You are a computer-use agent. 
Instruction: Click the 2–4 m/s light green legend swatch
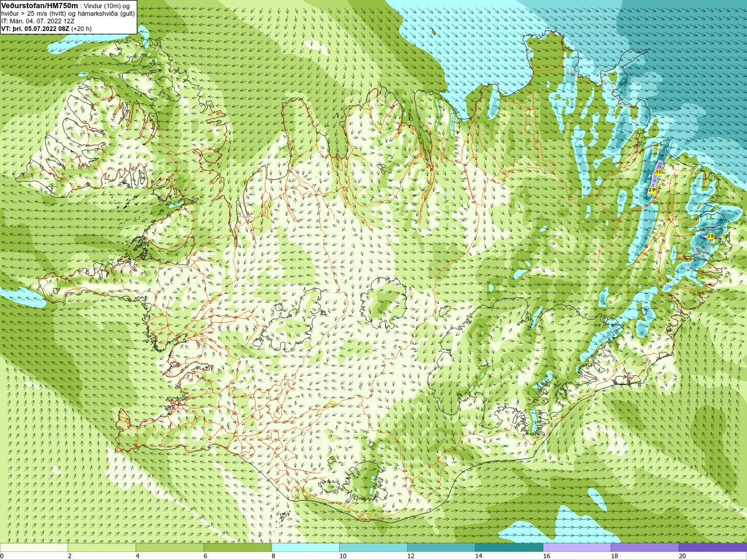coord(102,548)
